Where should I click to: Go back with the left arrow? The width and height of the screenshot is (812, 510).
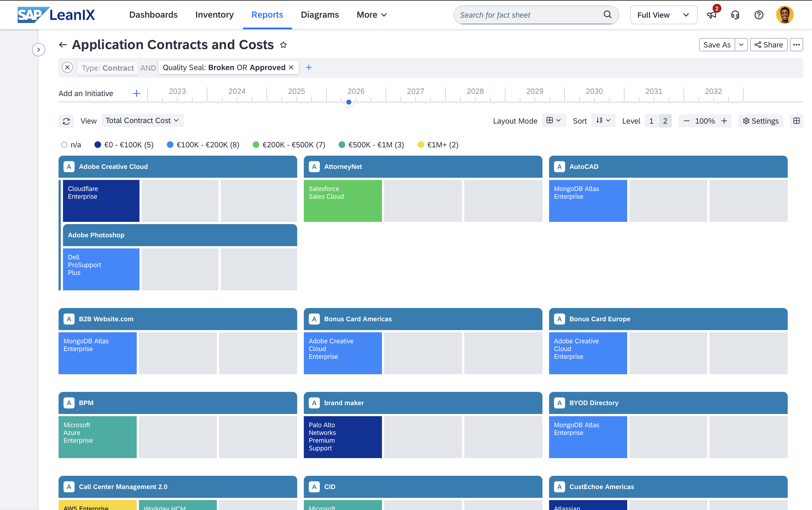63,45
